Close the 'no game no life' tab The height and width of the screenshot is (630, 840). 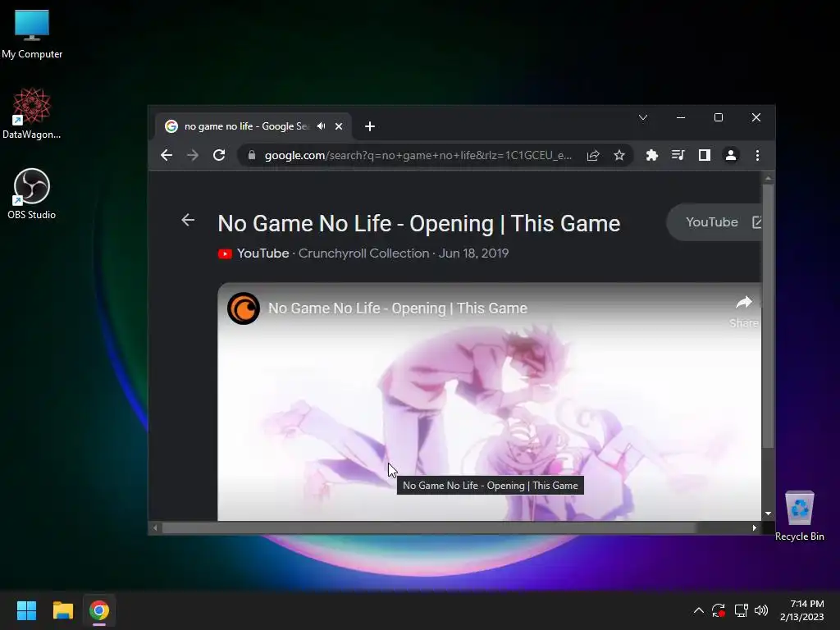[x=339, y=126]
